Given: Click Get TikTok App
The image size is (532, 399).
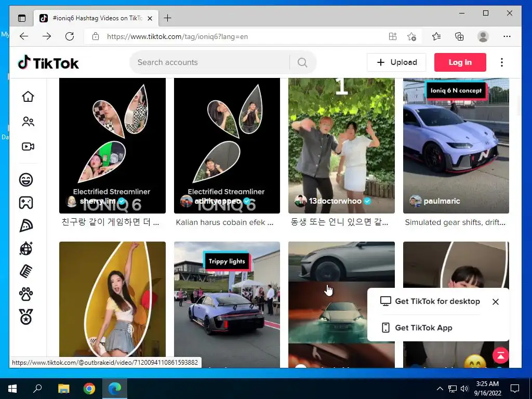Looking at the screenshot, I should coord(417,328).
